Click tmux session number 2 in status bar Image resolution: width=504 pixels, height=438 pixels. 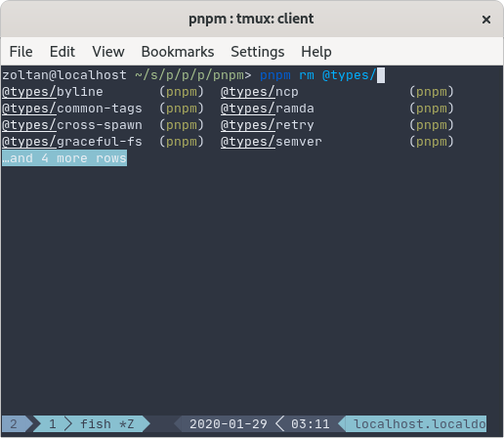click(14, 424)
